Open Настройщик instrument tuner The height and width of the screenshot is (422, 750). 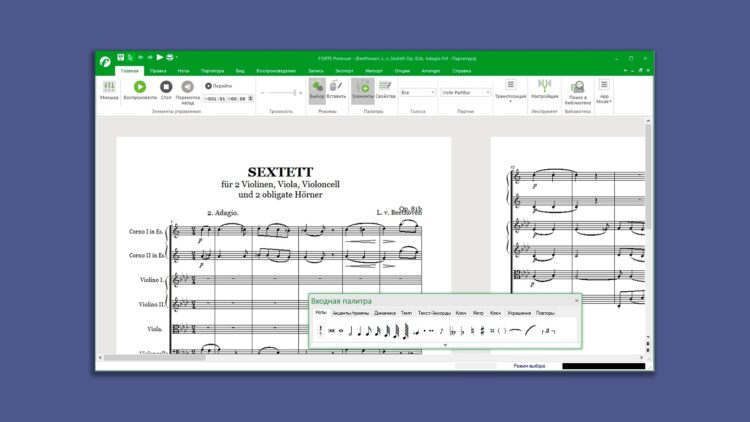pyautogui.click(x=545, y=89)
